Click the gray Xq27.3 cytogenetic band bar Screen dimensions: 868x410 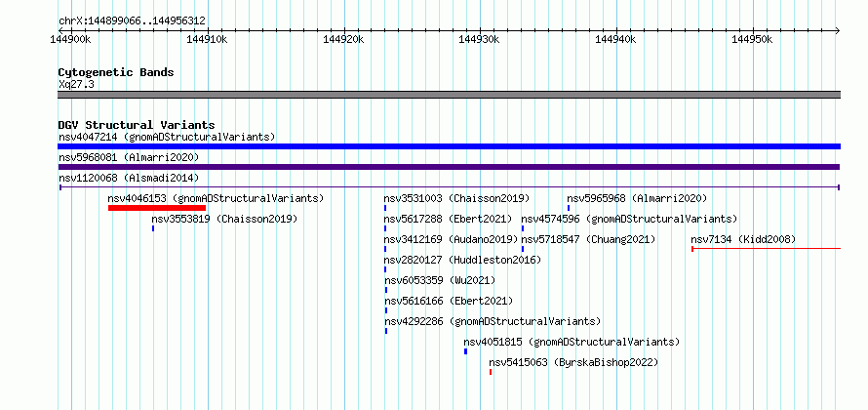click(x=449, y=95)
